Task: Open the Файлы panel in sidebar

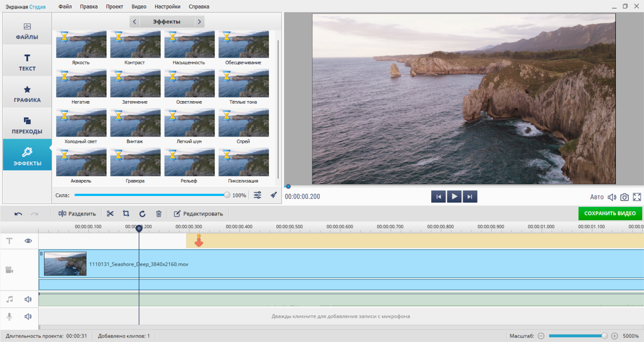Action: [27, 31]
